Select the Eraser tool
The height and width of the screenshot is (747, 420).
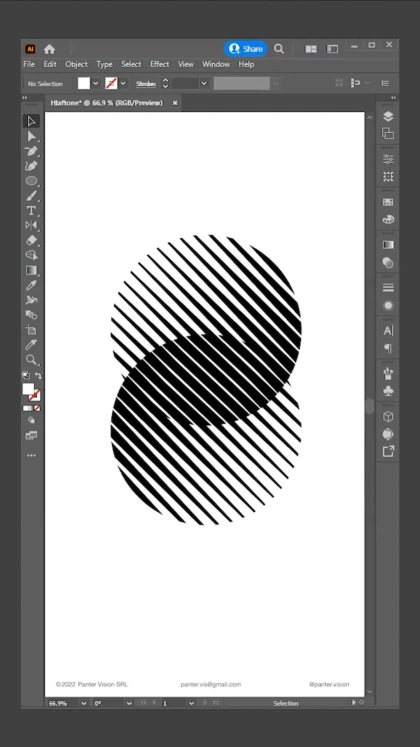click(31, 240)
